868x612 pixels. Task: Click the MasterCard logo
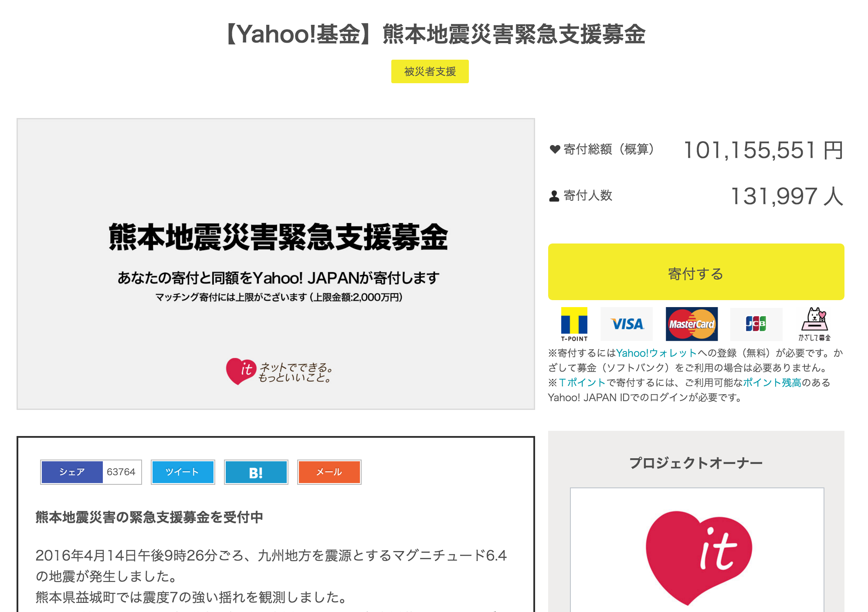(692, 324)
